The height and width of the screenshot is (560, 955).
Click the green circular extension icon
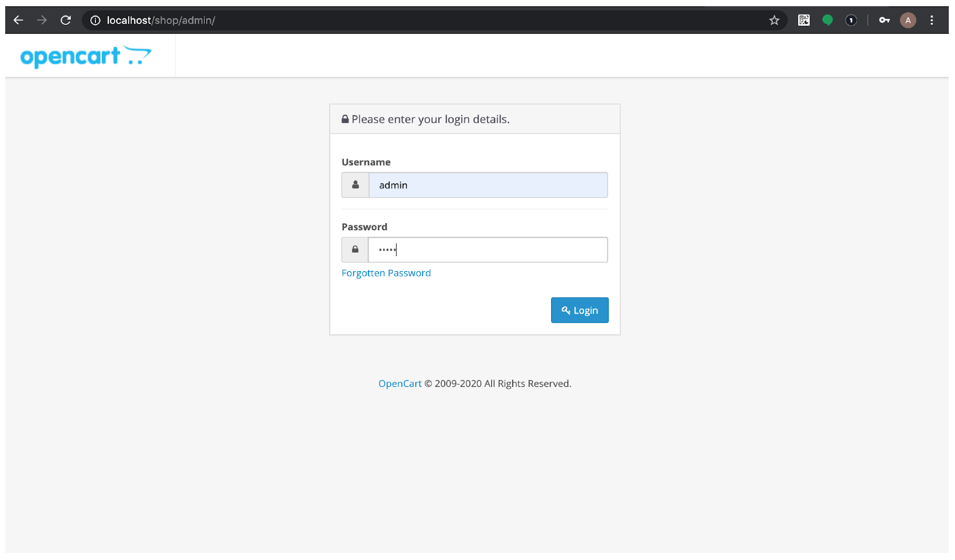point(827,20)
